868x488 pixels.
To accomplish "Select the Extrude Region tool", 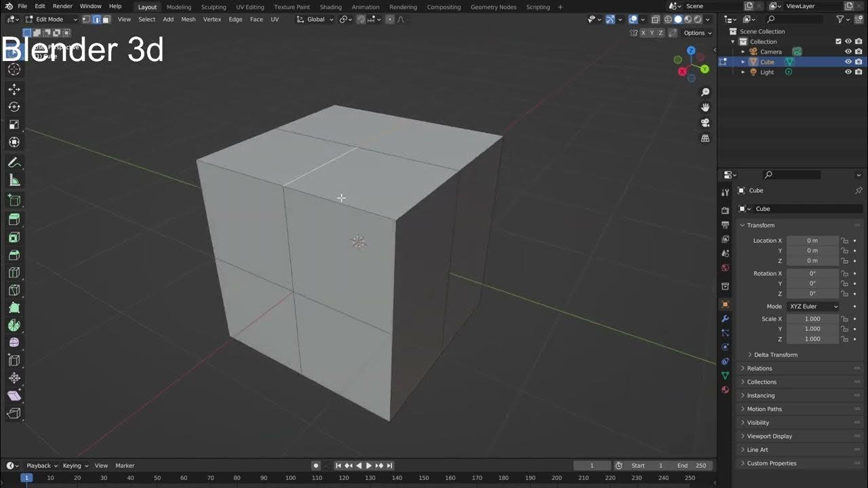I will tap(14, 220).
